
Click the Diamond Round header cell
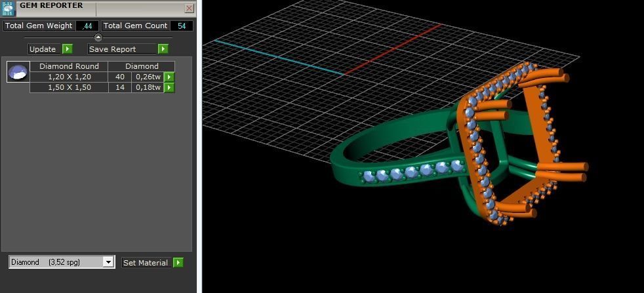pos(69,66)
